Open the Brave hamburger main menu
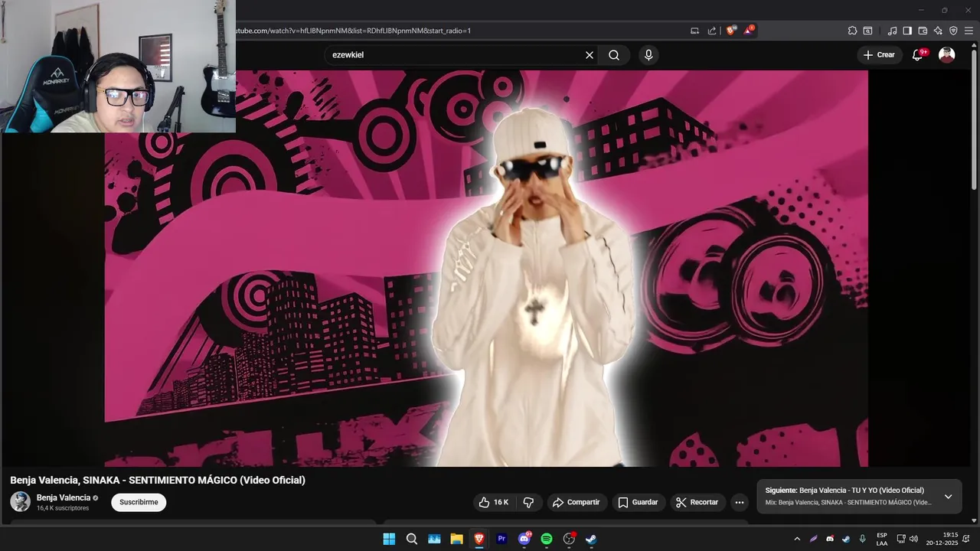 [x=969, y=31]
